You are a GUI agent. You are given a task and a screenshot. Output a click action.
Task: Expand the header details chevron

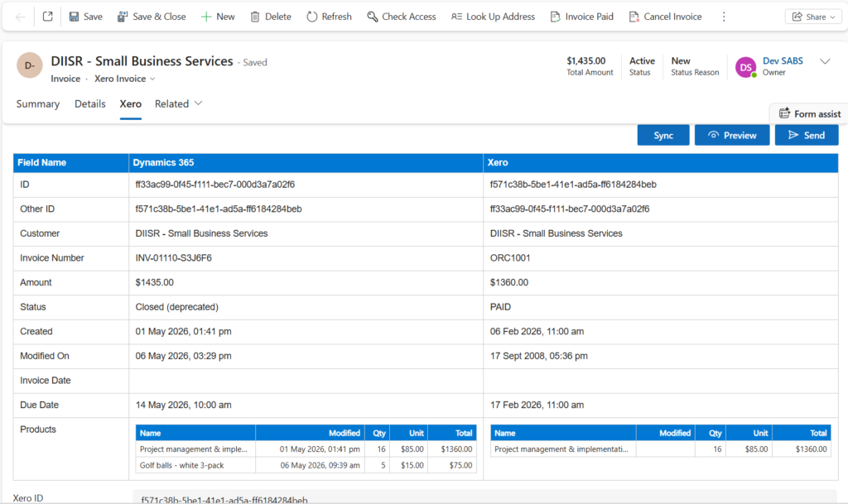click(x=825, y=61)
